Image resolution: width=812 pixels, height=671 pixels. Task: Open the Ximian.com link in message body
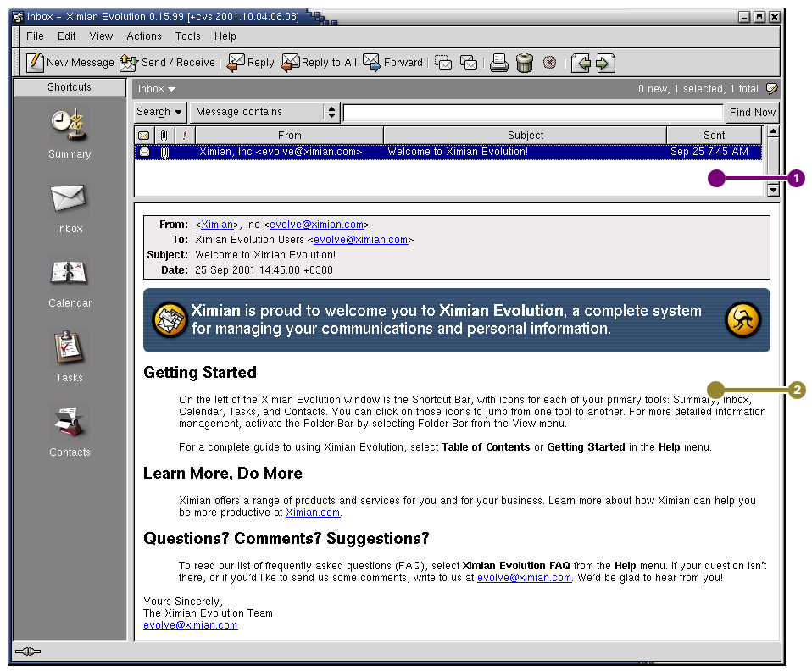tap(313, 513)
